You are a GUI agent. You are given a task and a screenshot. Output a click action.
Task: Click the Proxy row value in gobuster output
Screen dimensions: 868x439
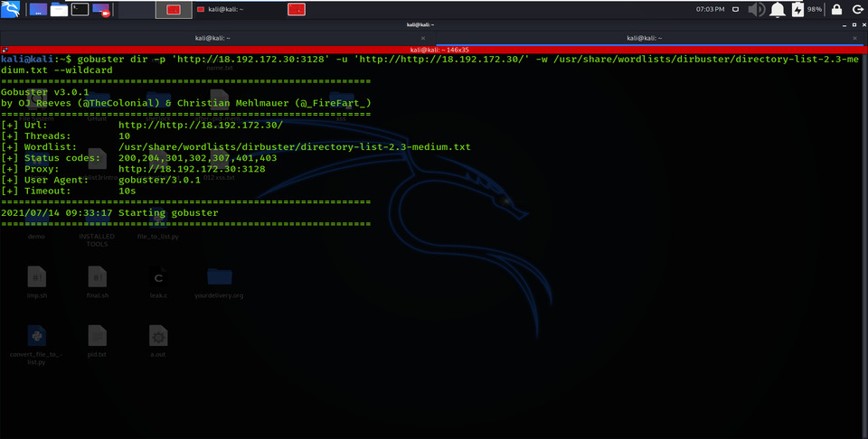192,169
